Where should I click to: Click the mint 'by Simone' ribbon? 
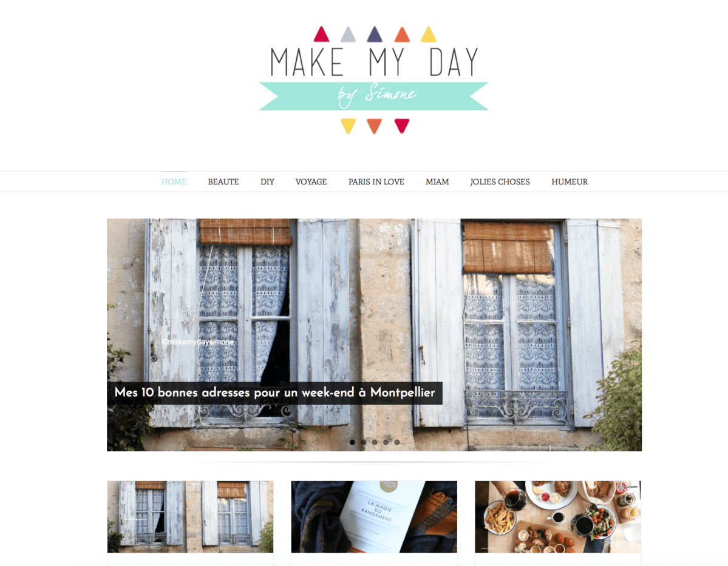pos(374,96)
